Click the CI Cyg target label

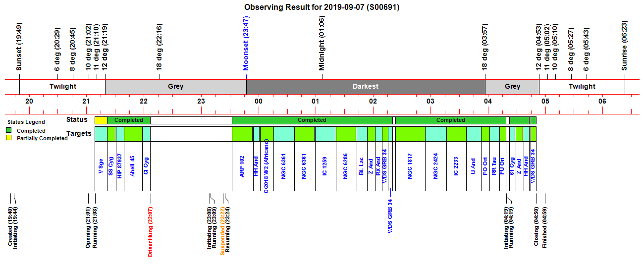point(146,167)
